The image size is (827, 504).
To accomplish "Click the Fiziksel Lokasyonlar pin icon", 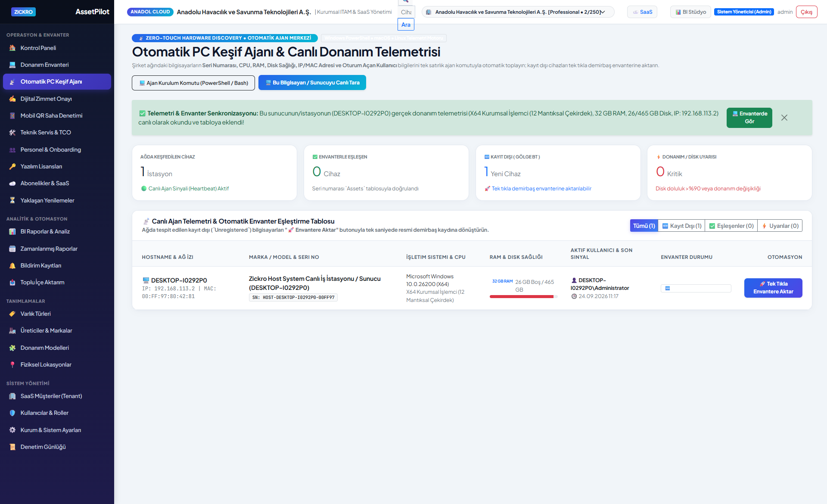I will tap(12, 364).
